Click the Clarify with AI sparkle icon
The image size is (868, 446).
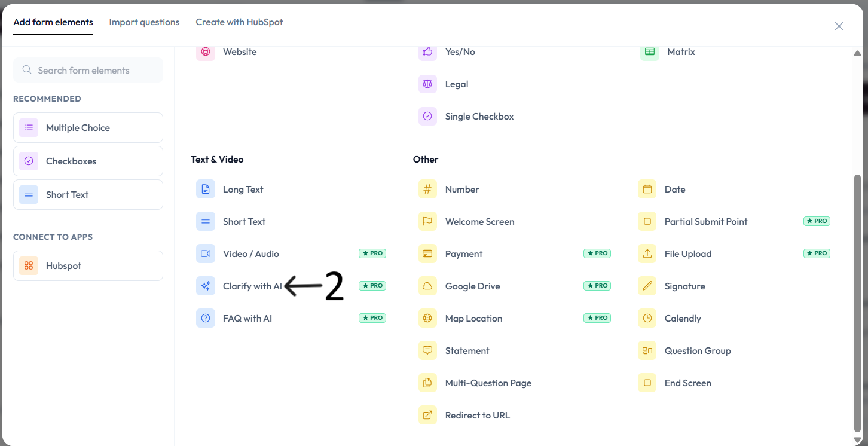point(206,286)
